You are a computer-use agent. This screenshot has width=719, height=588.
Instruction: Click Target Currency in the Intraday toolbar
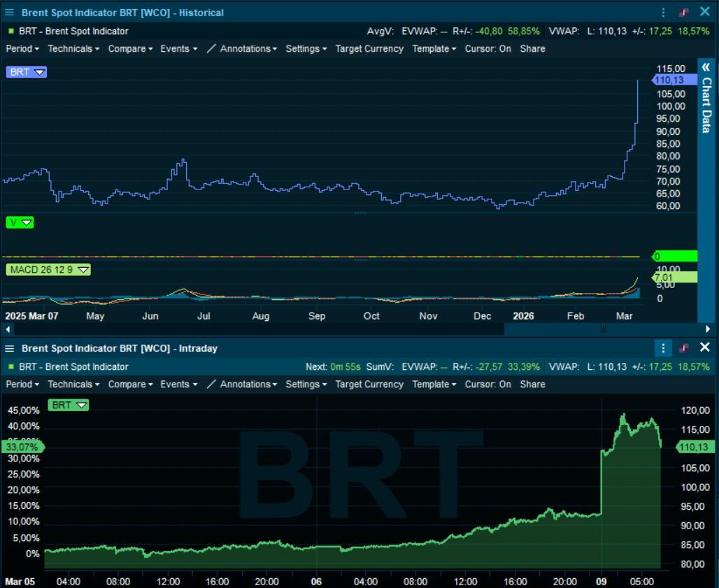point(369,385)
